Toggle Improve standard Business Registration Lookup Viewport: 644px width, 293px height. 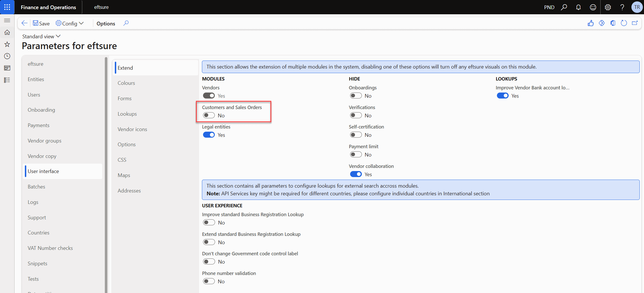click(x=209, y=222)
